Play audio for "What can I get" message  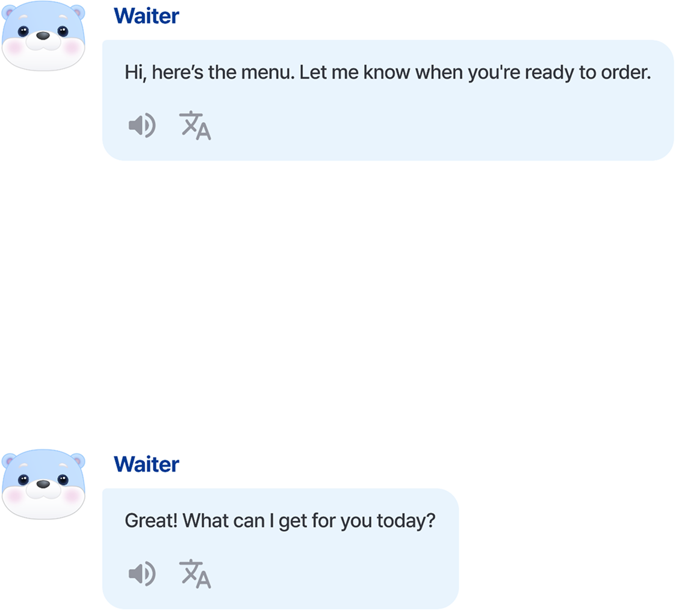pos(142,574)
